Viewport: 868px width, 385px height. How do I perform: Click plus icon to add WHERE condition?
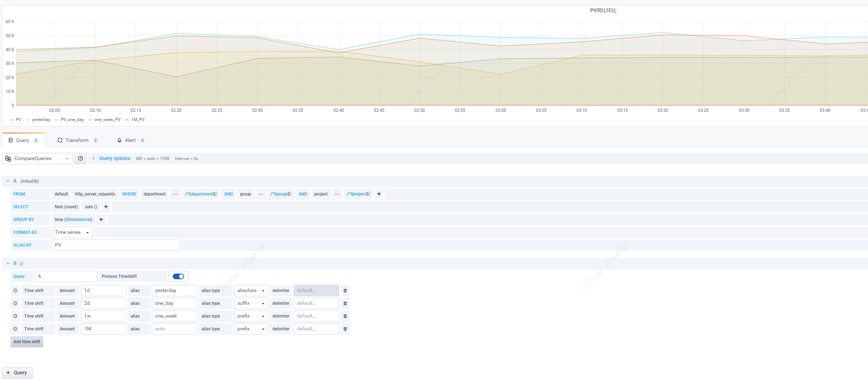point(379,194)
